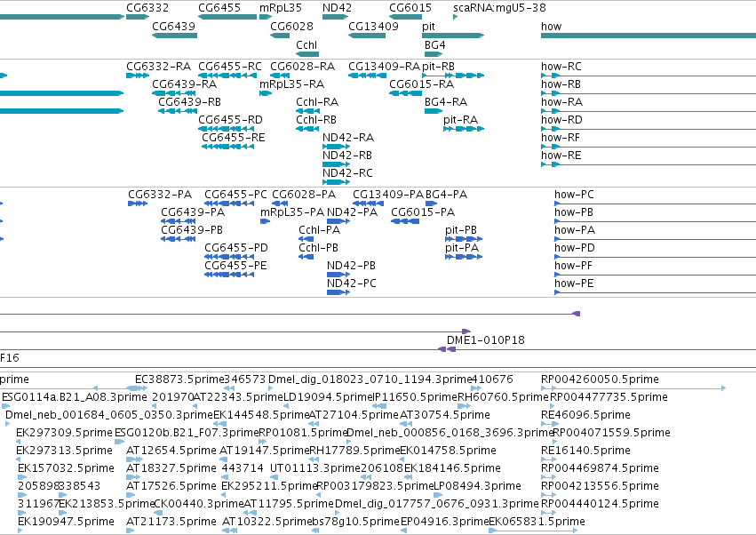Screen dimensions: 756x535
Task: Click transcript BG4-RA
Action: 445,102
